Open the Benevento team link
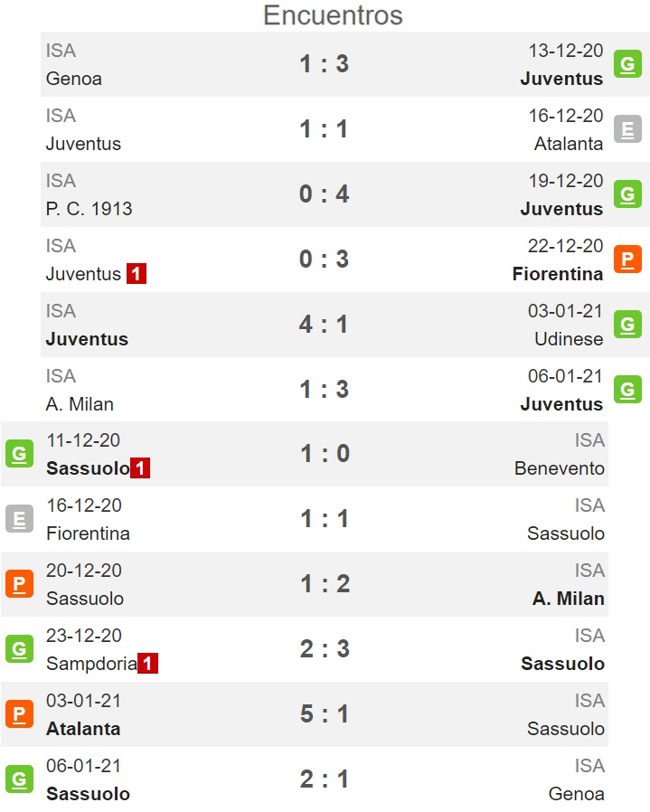 560,468
